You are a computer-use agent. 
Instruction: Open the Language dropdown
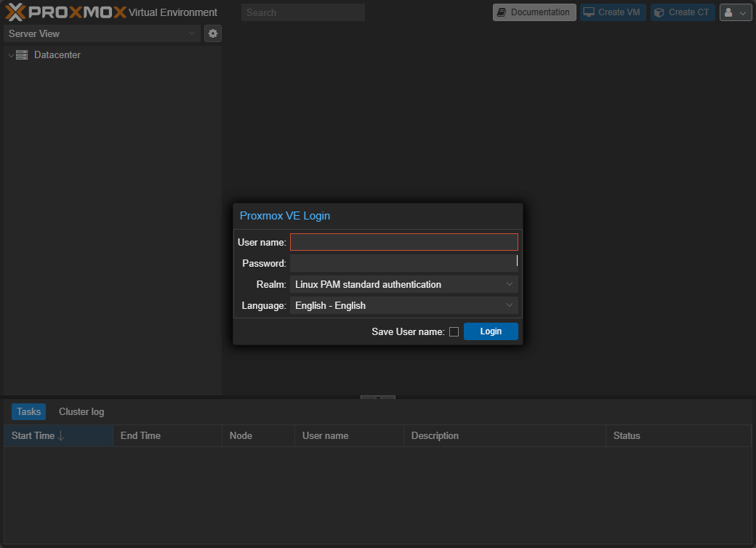click(403, 305)
